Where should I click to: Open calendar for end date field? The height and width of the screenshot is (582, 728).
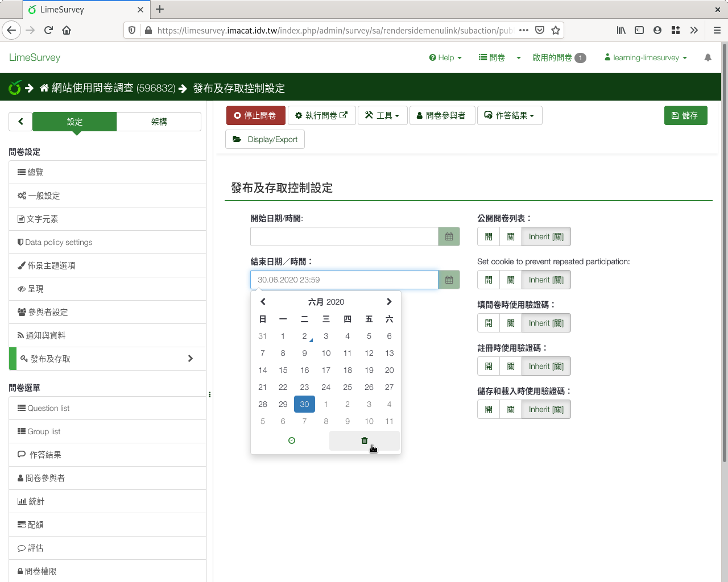click(x=449, y=280)
